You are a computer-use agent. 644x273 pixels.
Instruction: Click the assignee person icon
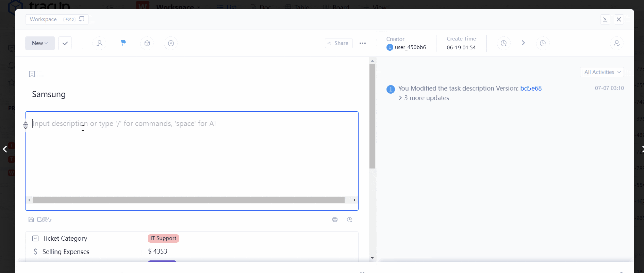(99, 43)
